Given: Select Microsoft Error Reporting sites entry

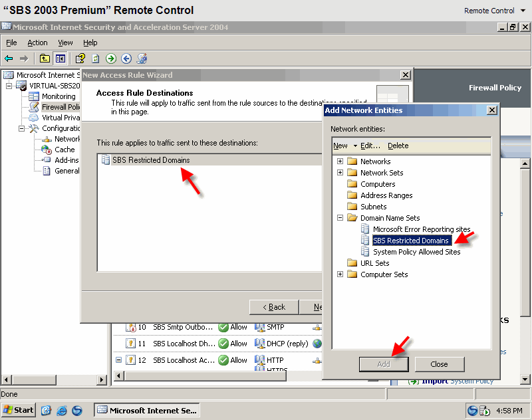Looking at the screenshot, I should 422,229.
